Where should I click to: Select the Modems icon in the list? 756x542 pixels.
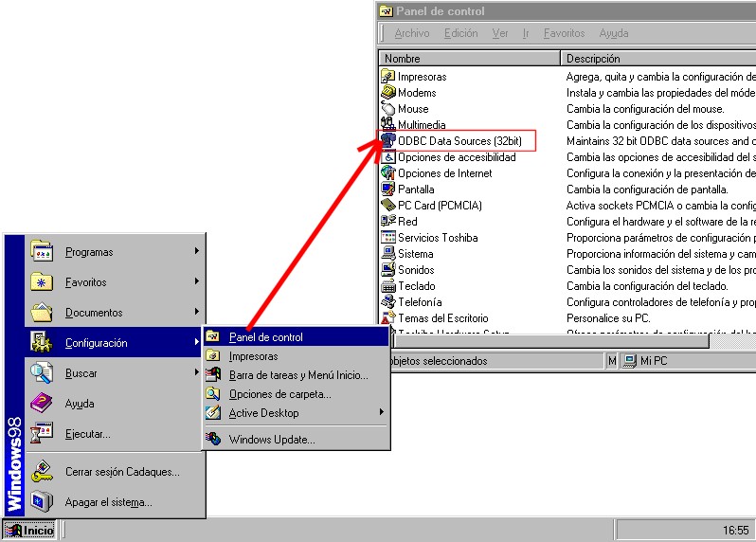[x=387, y=92]
